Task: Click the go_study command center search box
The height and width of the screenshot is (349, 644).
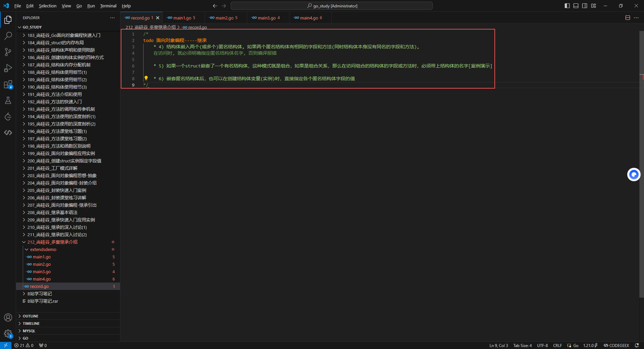Action: point(332,6)
